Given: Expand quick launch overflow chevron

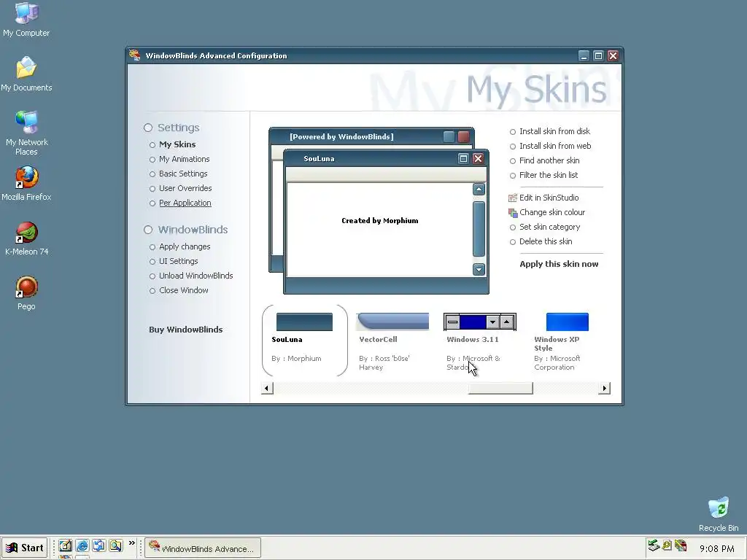Looking at the screenshot, I should tap(132, 542).
